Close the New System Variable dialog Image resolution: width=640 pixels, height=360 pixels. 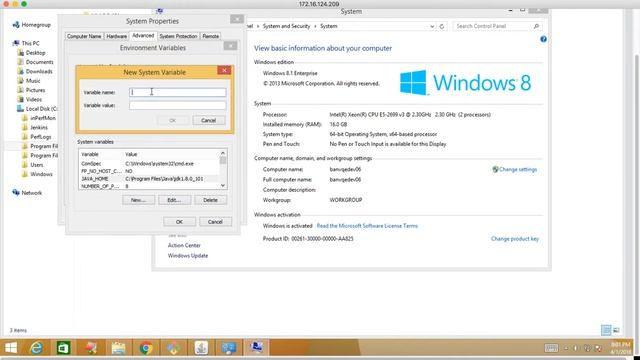pos(224,71)
